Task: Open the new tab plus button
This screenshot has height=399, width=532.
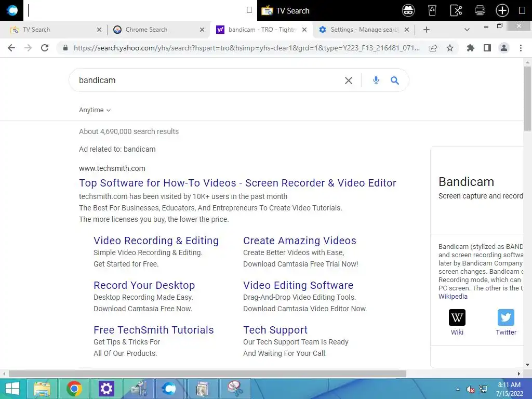Action: [427, 30]
